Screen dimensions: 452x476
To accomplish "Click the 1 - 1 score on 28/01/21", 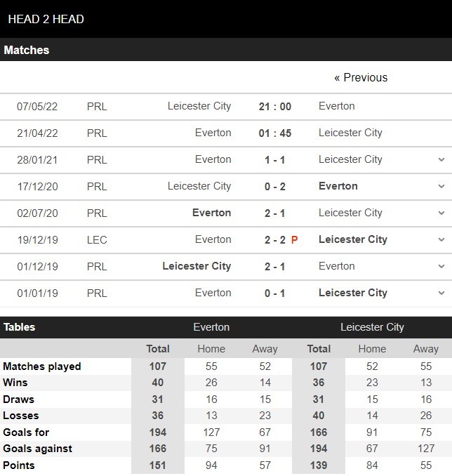I will pyautogui.click(x=274, y=160).
